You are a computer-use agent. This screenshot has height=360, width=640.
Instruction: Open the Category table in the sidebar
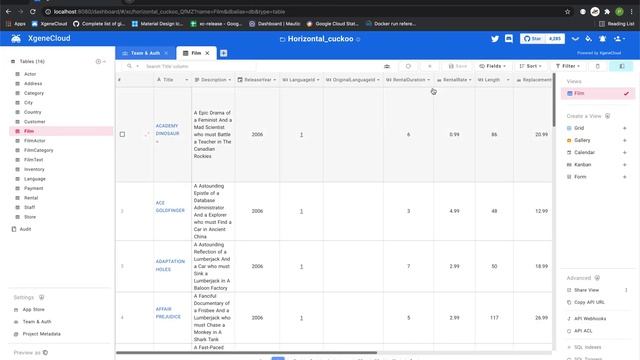click(x=34, y=93)
